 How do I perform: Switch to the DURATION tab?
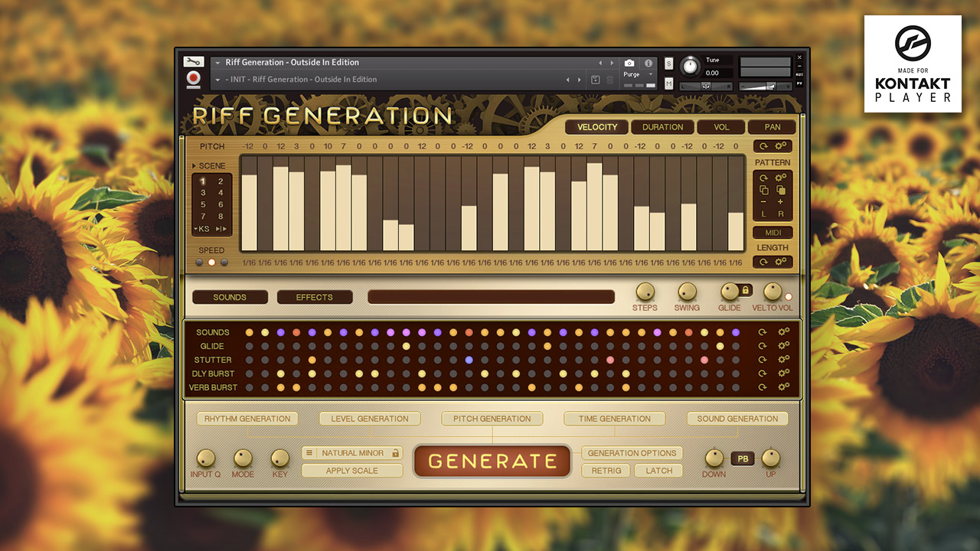point(662,127)
